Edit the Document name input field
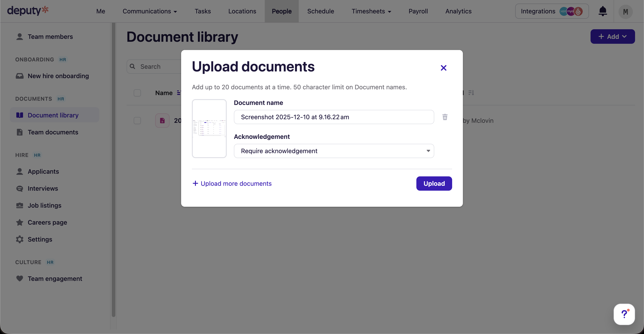This screenshot has width=644, height=334. tap(334, 117)
